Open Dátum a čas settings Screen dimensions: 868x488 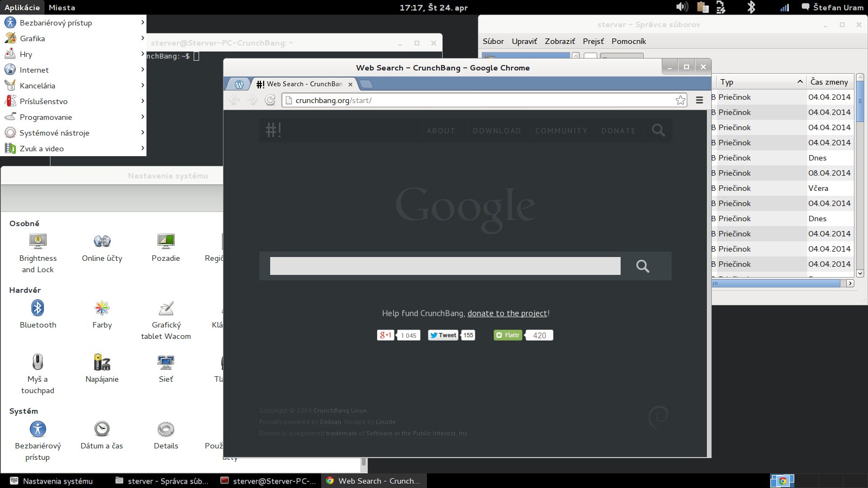point(102,435)
